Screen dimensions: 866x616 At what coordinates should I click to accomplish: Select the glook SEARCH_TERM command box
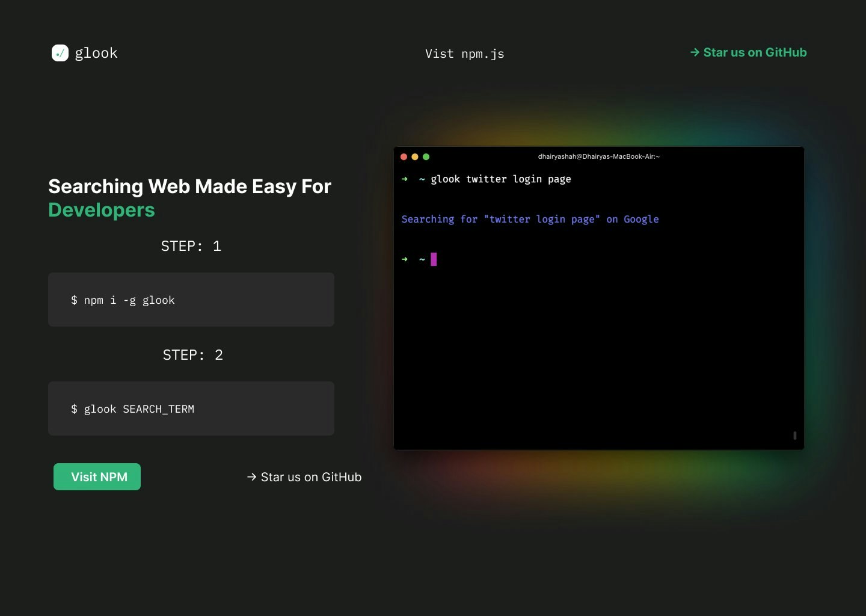tap(191, 408)
